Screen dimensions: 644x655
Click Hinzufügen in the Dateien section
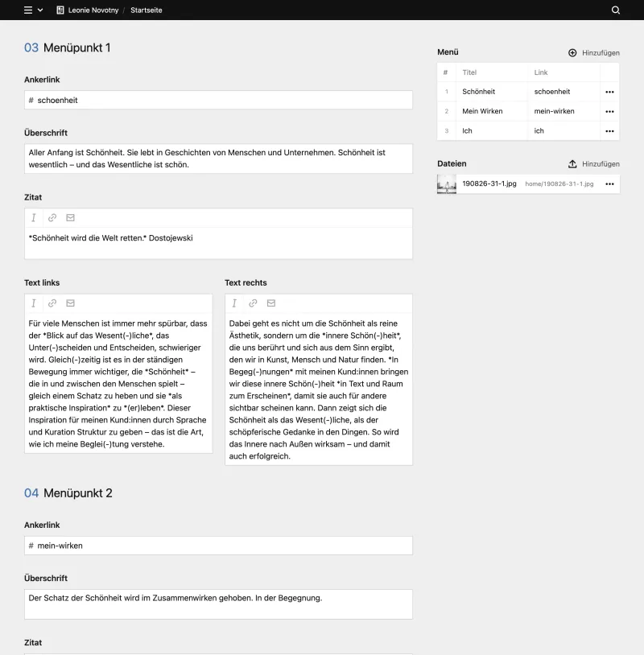coord(599,164)
